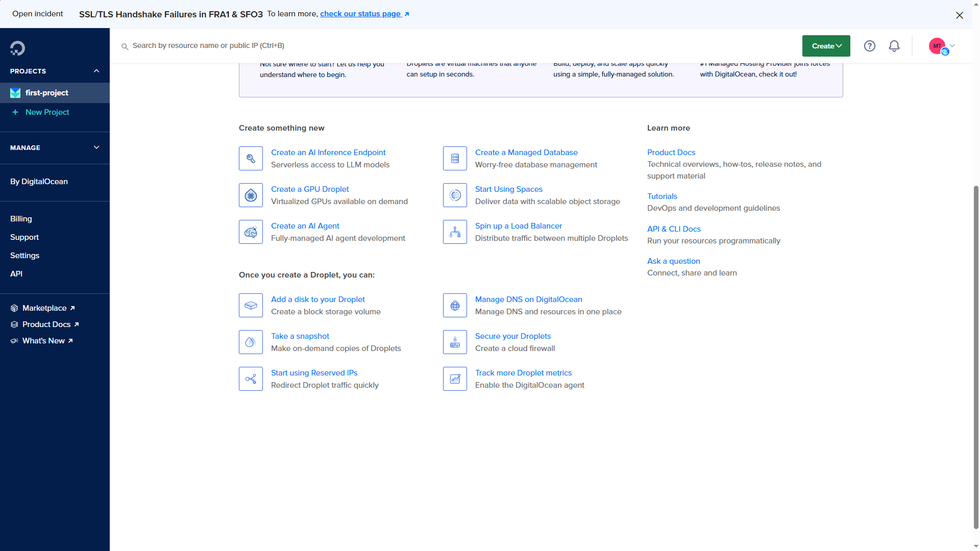Open Settings from the sidebar
Image resolution: width=980 pixels, height=551 pixels.
[24, 256]
